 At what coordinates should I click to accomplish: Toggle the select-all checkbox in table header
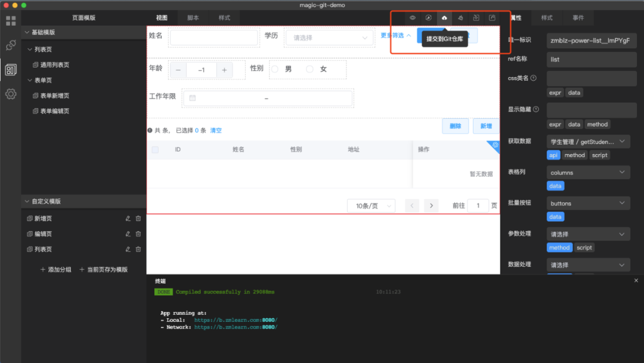(155, 150)
